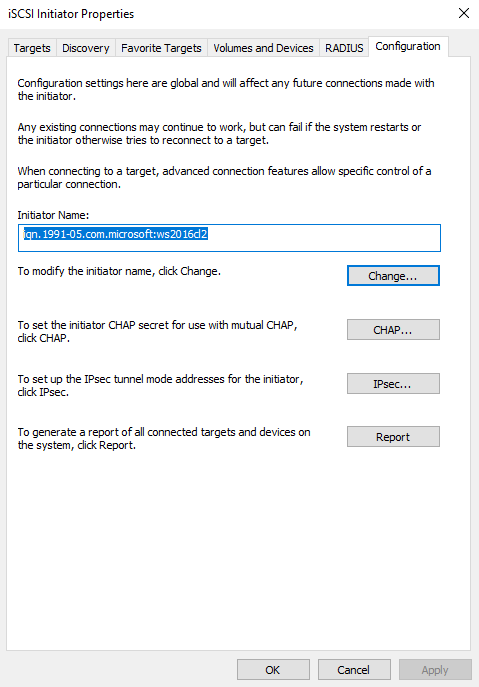
Task: Click the iSCSI Initiator Properties title bar
Action: 228,14
